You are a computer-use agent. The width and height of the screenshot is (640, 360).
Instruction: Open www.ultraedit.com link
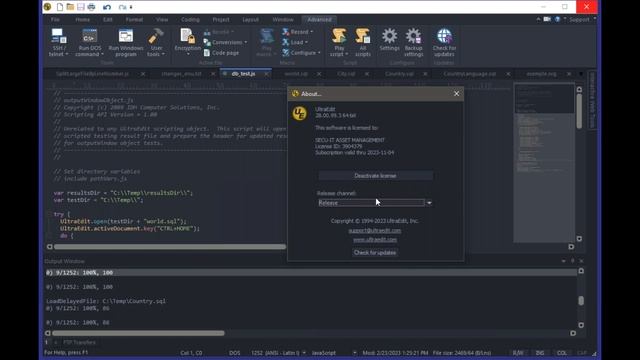point(375,240)
